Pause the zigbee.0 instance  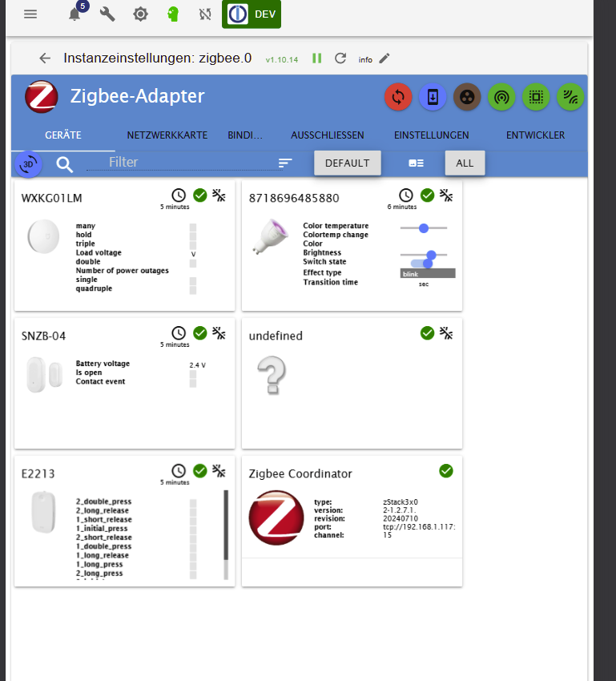tap(317, 58)
